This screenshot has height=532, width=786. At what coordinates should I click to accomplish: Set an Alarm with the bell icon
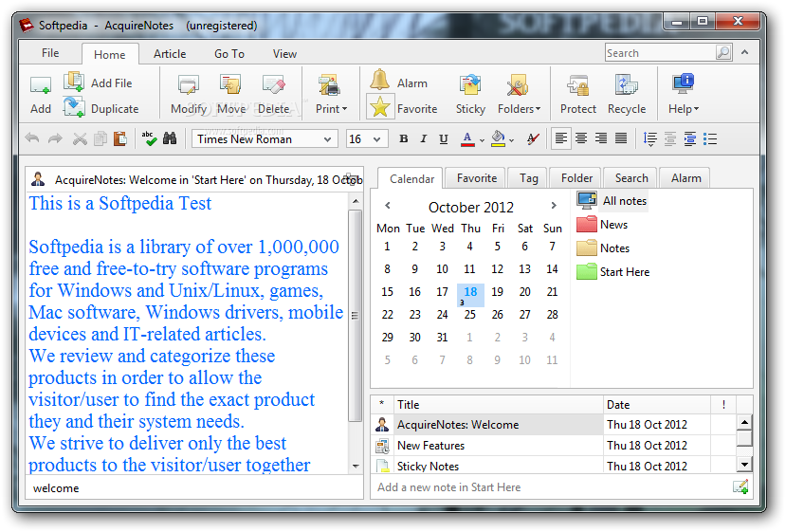[x=379, y=81]
